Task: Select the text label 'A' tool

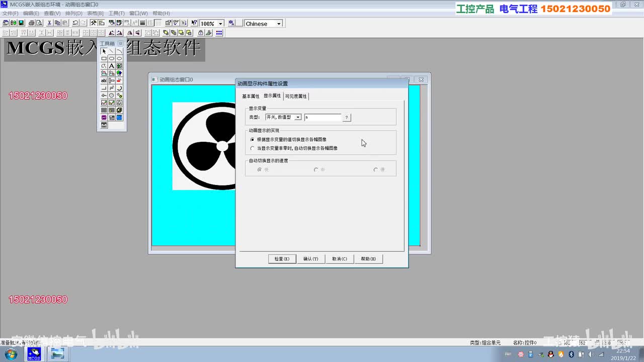Action: click(112, 66)
